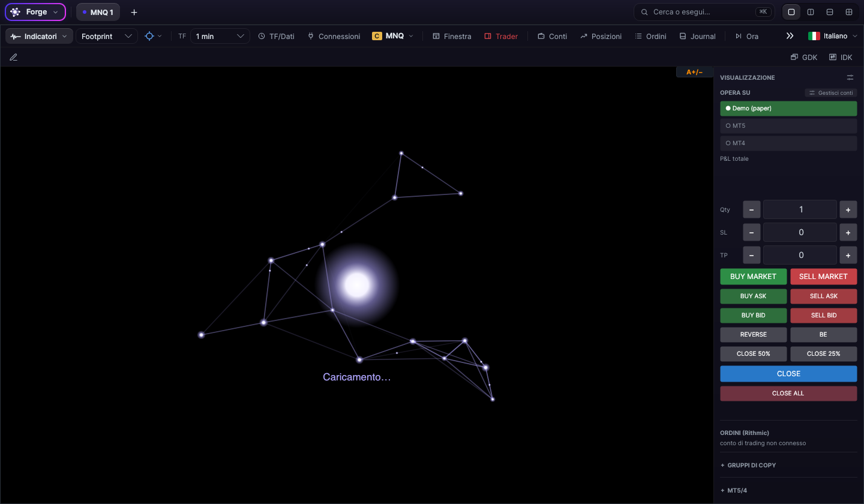
Task: Click the Sell Market button
Action: point(824,276)
